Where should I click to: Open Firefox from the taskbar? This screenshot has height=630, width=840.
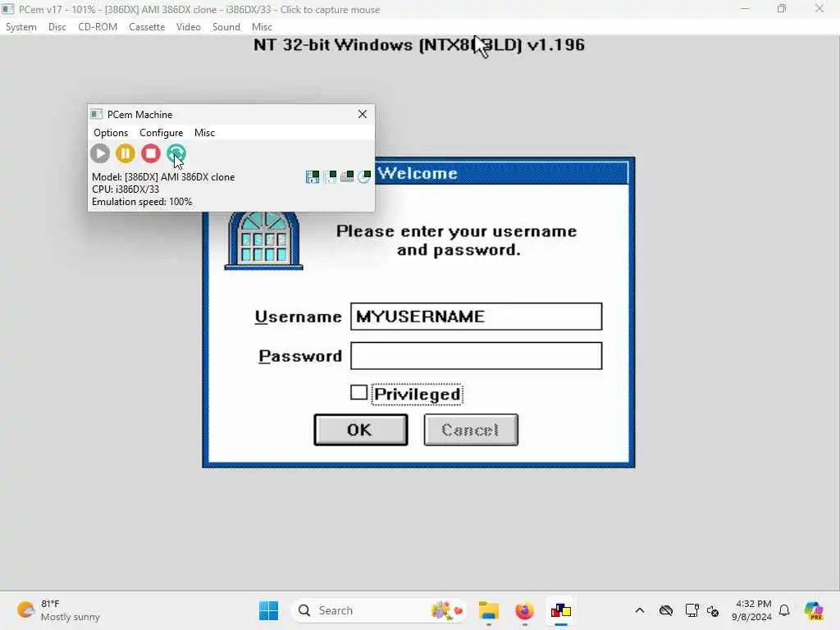[524, 610]
